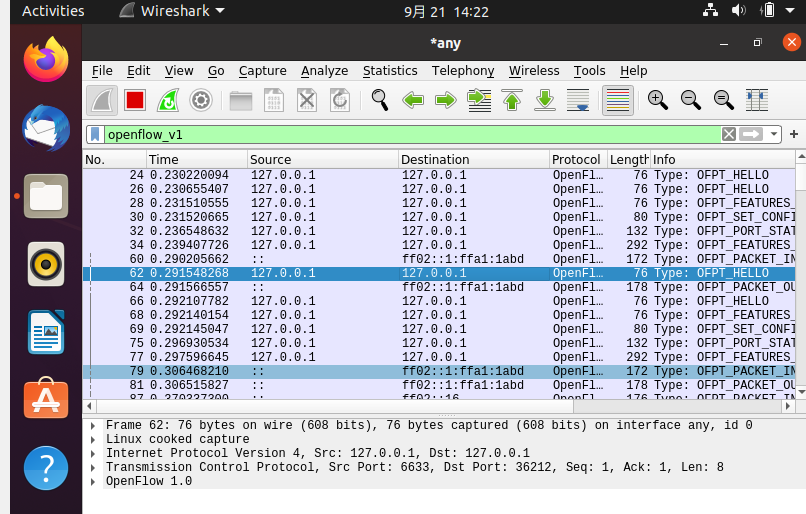Stop the running capture with red square

[135, 100]
